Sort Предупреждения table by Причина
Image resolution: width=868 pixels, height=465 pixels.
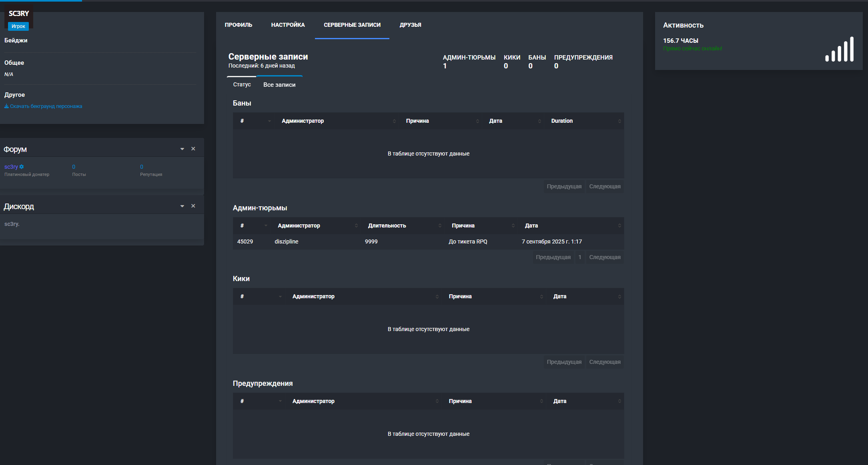click(494, 401)
